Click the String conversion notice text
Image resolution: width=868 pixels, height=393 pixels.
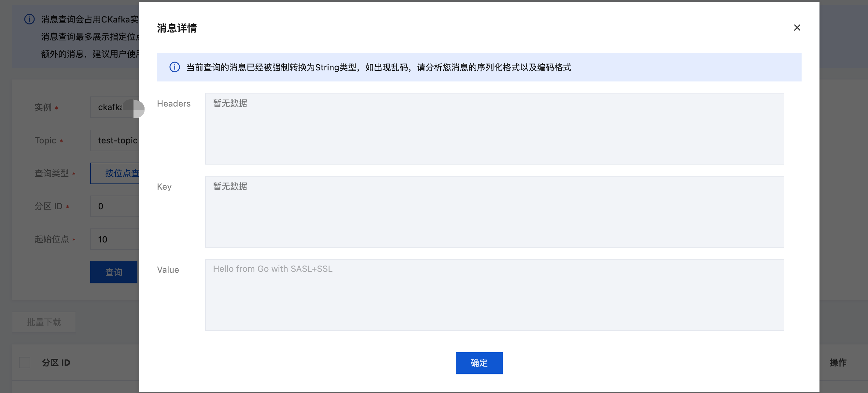tap(378, 67)
